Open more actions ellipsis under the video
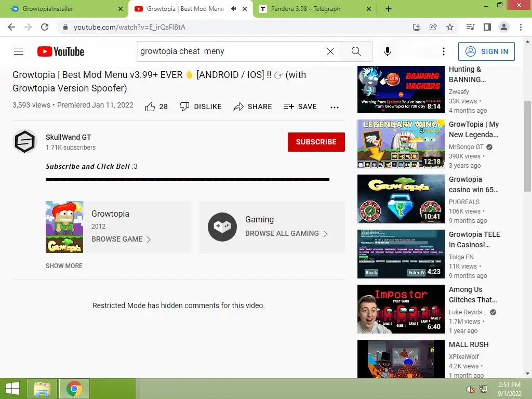The width and height of the screenshot is (532, 399). [335, 107]
